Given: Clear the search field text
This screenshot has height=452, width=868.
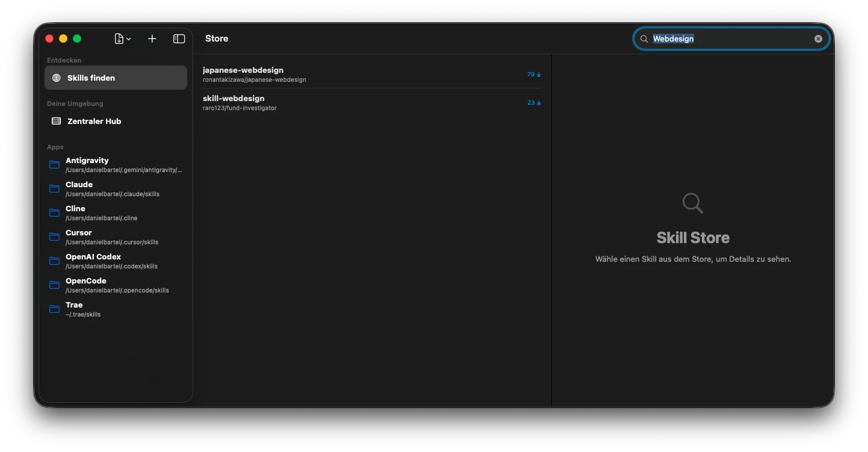Looking at the screenshot, I should click(818, 39).
